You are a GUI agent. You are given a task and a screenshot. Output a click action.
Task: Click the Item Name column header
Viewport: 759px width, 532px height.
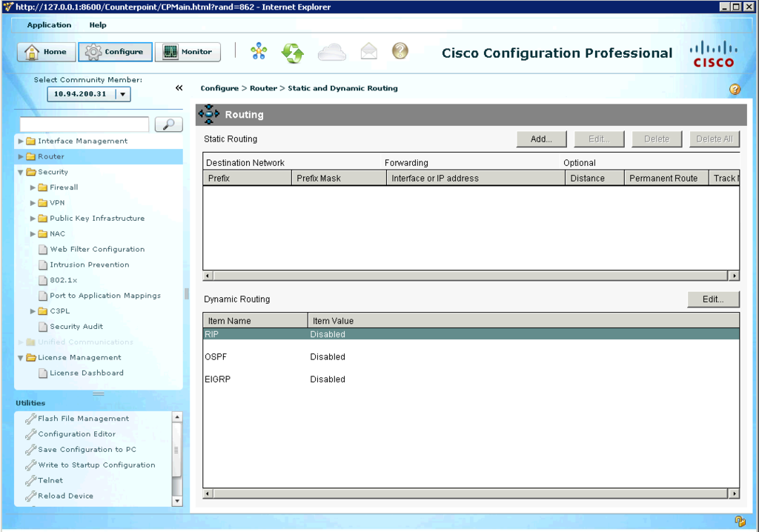pyautogui.click(x=256, y=320)
